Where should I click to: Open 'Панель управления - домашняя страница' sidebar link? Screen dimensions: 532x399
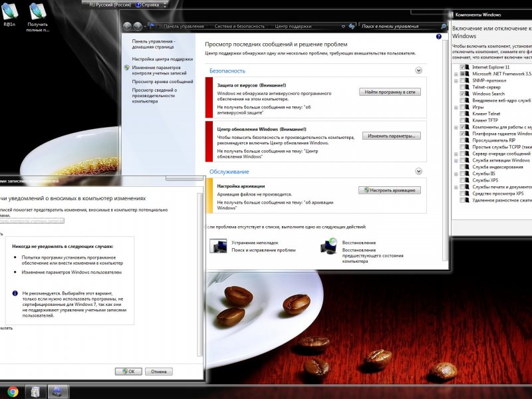pyautogui.click(x=154, y=44)
